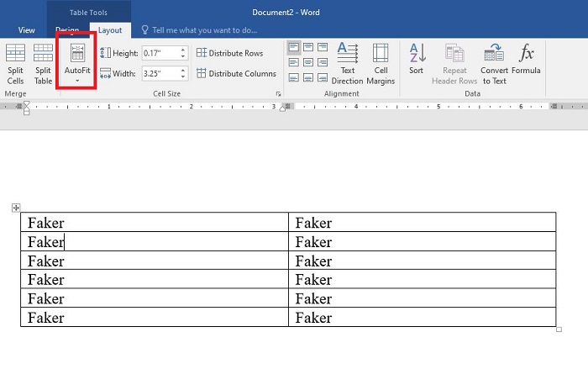Image resolution: width=588 pixels, height=369 pixels.
Task: Click the Tell me what you want to do box
Action: (203, 29)
